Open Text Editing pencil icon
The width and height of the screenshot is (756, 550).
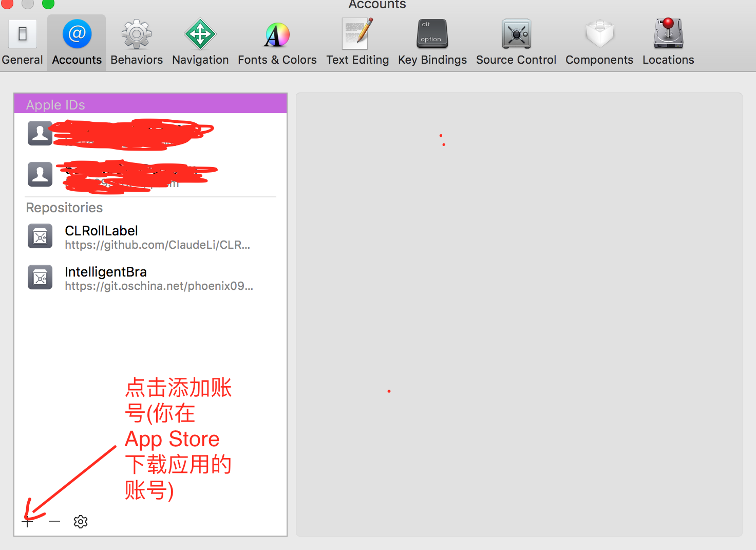[x=357, y=33]
